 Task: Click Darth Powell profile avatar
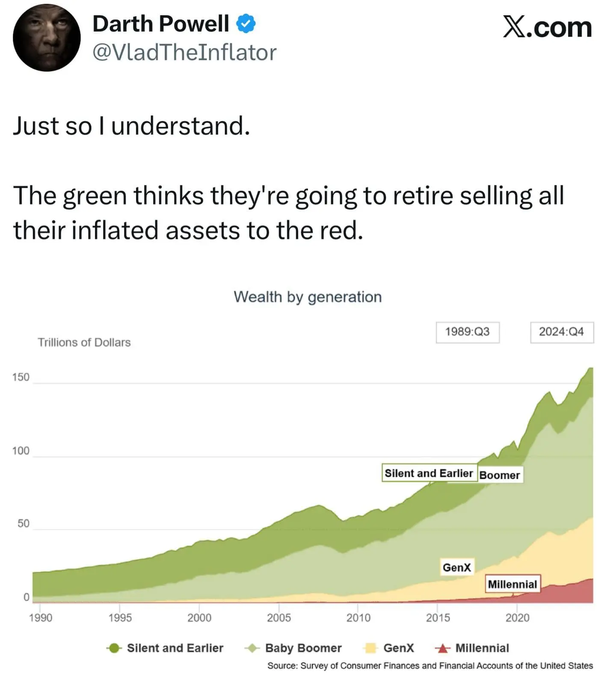coord(47,38)
